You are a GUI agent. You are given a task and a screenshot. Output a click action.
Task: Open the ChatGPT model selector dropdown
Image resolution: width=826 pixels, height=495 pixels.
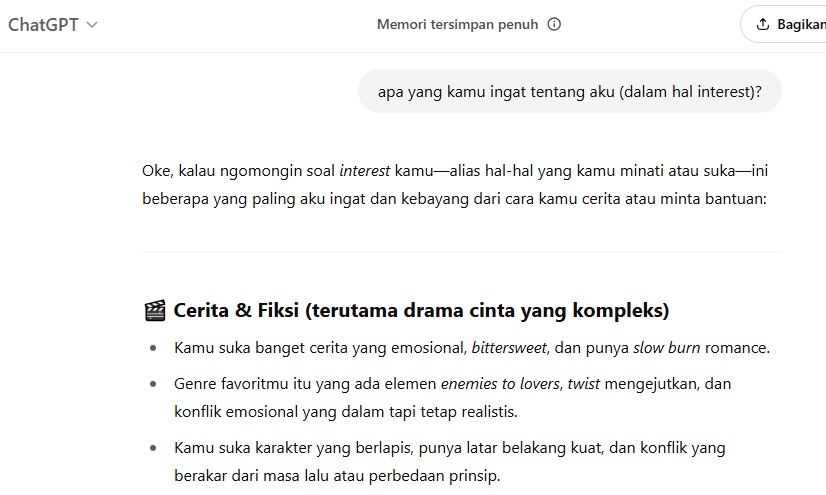pos(53,25)
